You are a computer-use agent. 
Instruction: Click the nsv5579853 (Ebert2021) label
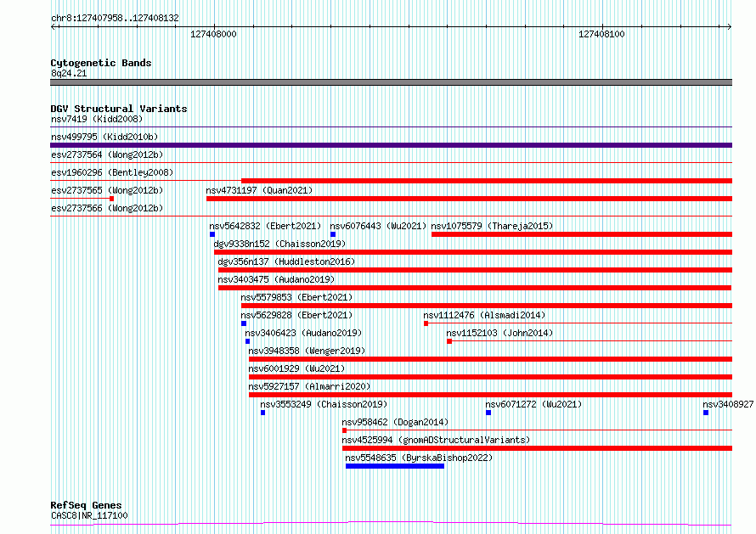coord(296,297)
